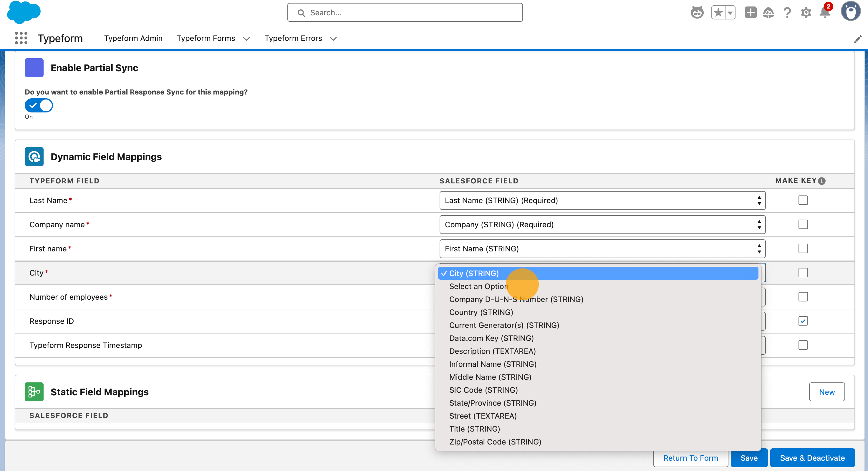Open the Typeform Admin tab
Viewport: 868px width, 471px height.
133,38
